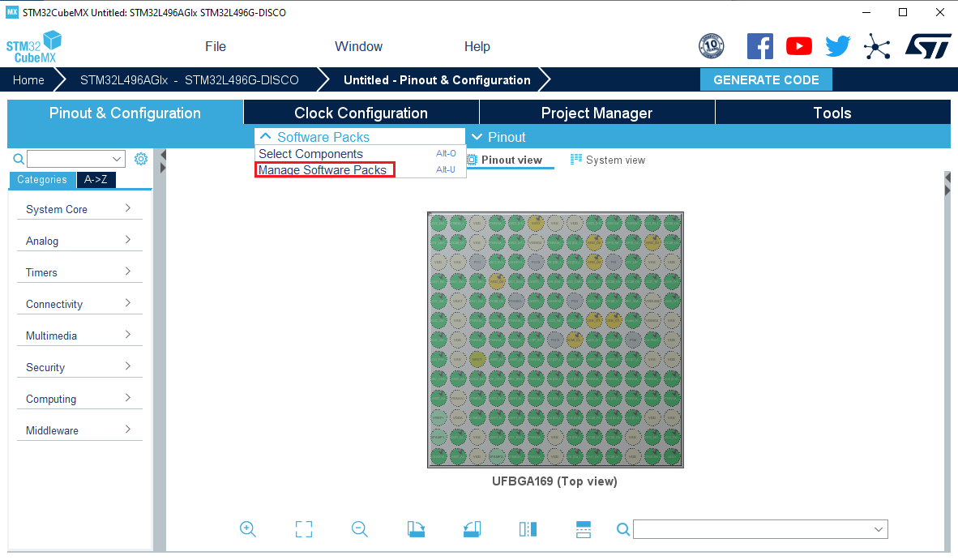This screenshot has width=958, height=560.
Task: Open the 10 years anniversary badge icon
Action: (x=711, y=46)
